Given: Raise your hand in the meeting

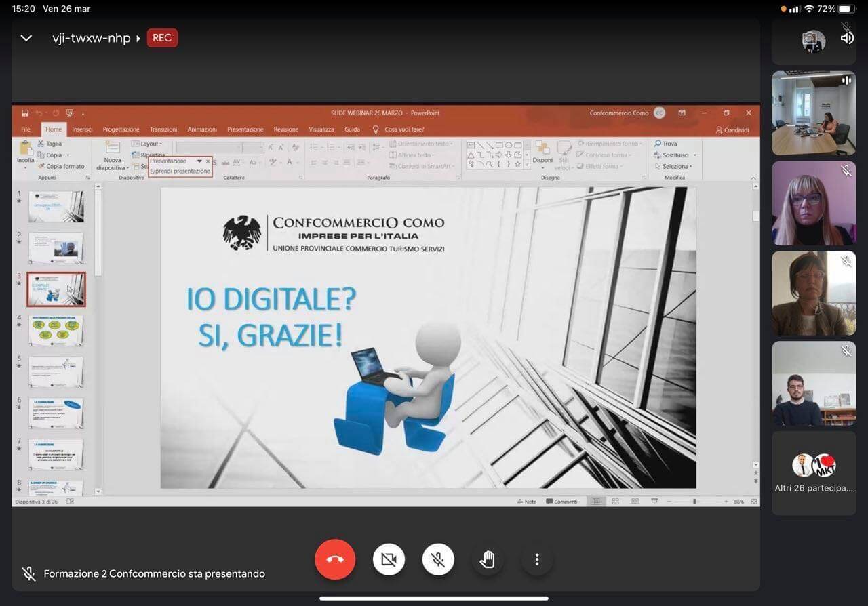Looking at the screenshot, I should coord(488,559).
